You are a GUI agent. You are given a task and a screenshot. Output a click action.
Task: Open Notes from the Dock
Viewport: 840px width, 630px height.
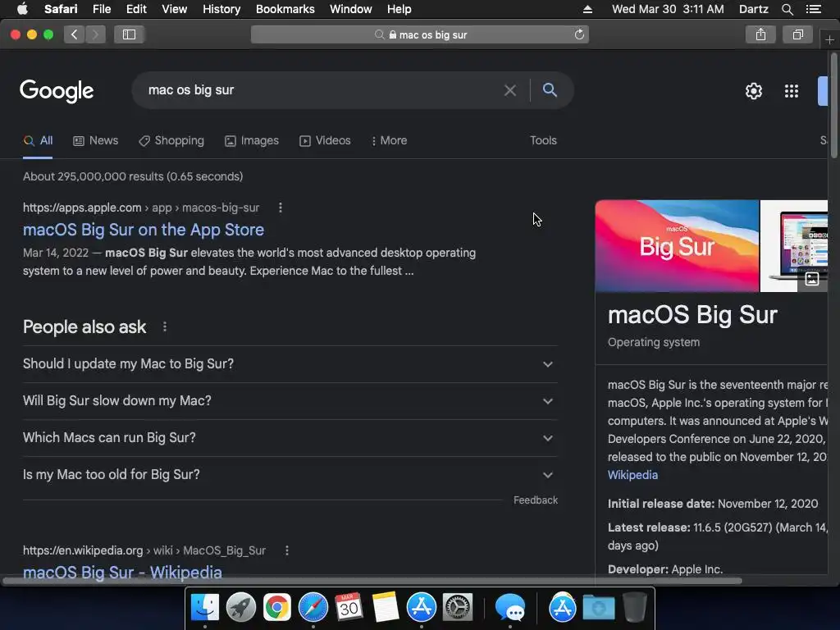[386, 608]
